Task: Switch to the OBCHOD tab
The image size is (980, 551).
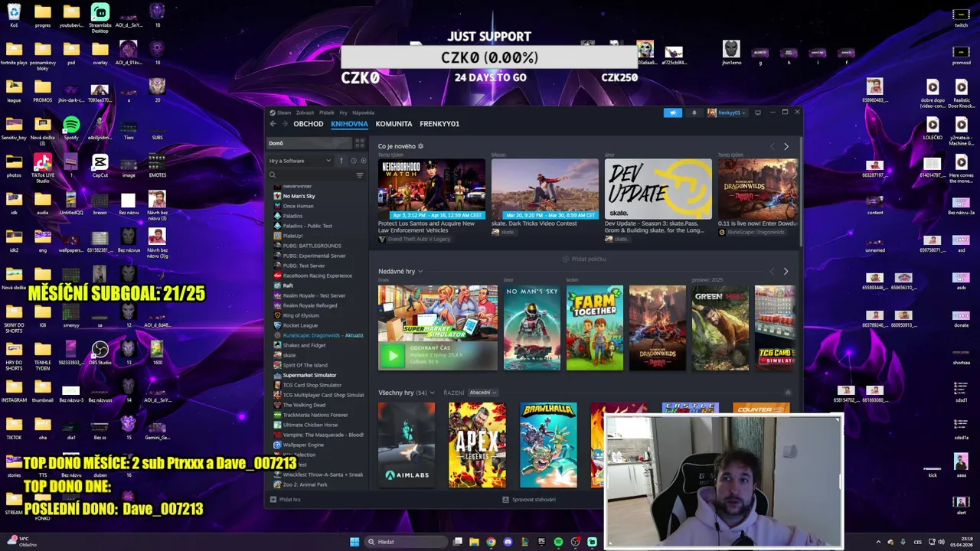Action: click(x=309, y=124)
